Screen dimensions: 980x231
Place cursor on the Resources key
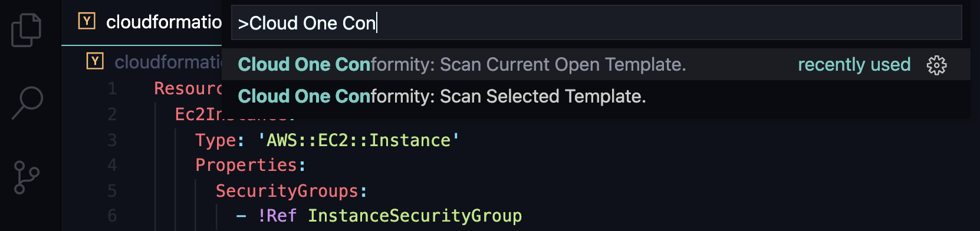click(188, 88)
